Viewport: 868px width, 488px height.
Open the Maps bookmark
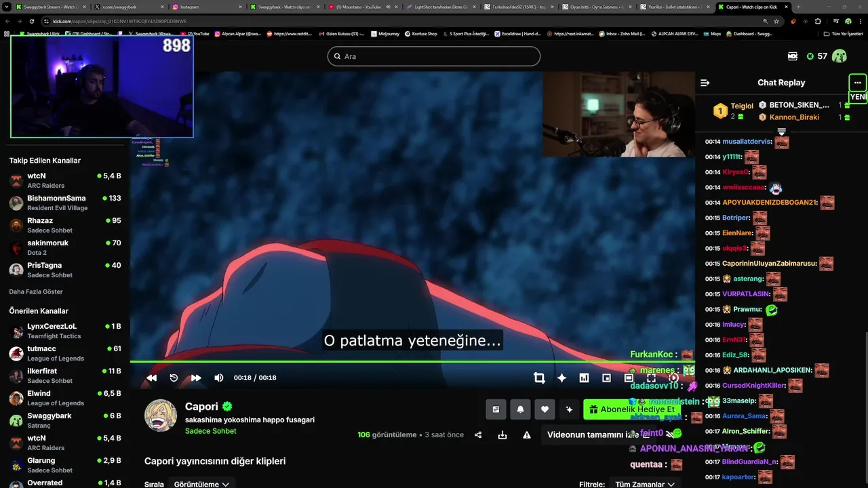coord(711,33)
